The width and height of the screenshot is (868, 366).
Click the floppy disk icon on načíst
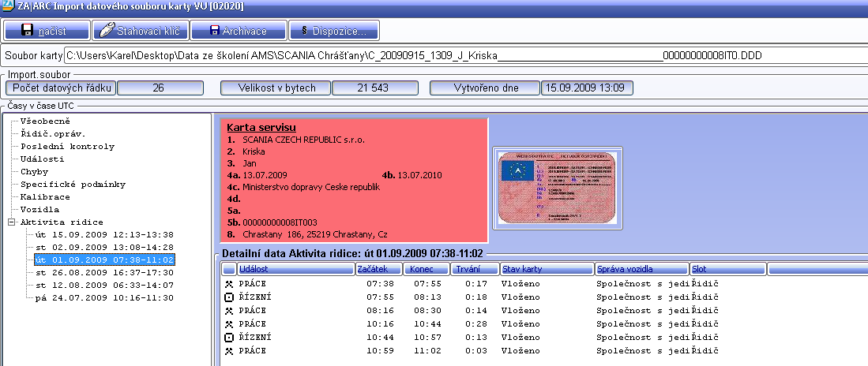[28, 31]
